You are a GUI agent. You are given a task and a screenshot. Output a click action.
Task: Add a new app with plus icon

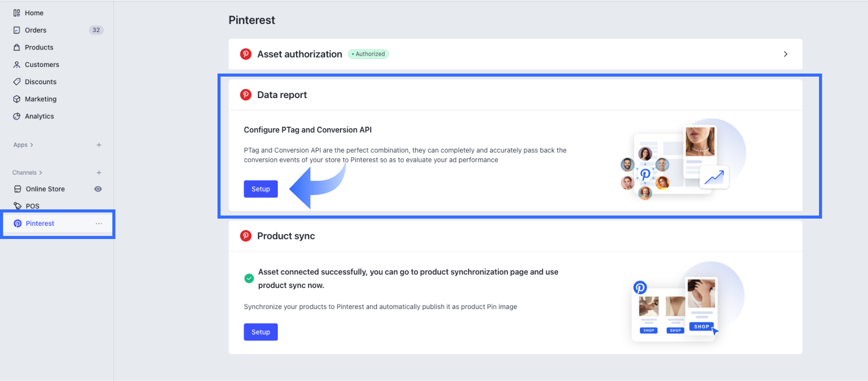99,145
